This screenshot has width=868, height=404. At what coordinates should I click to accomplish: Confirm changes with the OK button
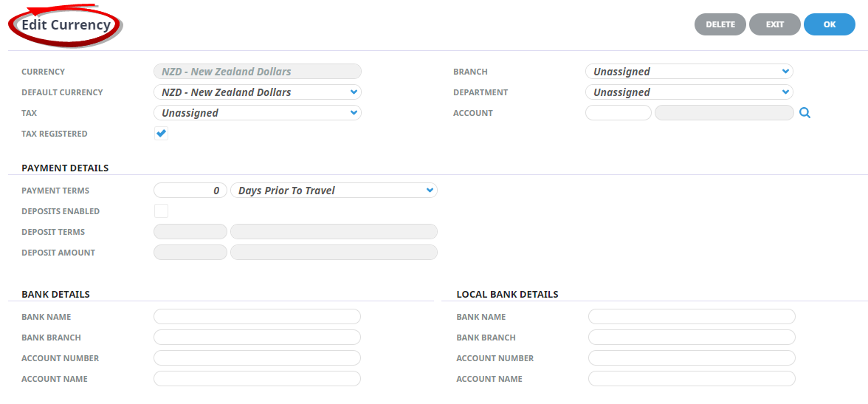pos(829,24)
